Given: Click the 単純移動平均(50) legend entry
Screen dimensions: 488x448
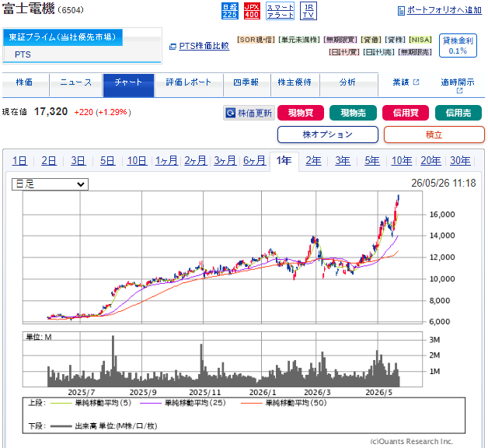Looking at the screenshot, I should coord(284,403).
